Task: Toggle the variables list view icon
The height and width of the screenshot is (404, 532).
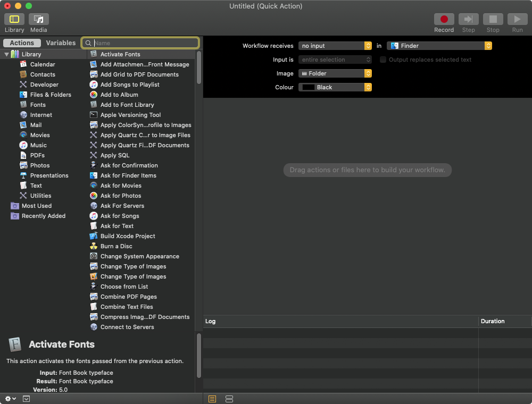Action: click(229, 399)
